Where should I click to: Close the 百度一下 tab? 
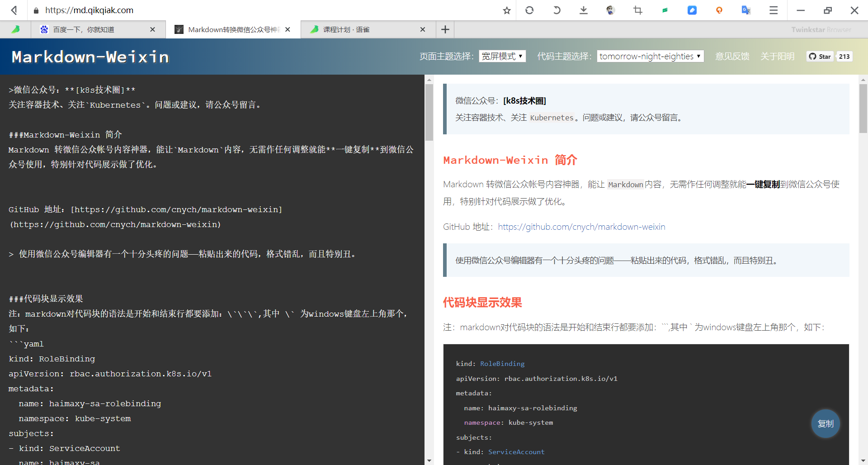pyautogui.click(x=152, y=29)
